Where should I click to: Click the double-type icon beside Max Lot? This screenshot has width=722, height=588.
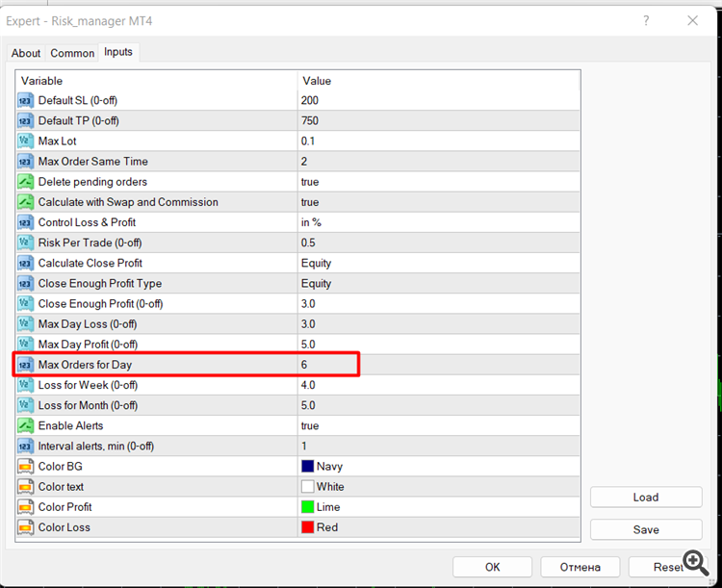pyautogui.click(x=25, y=141)
